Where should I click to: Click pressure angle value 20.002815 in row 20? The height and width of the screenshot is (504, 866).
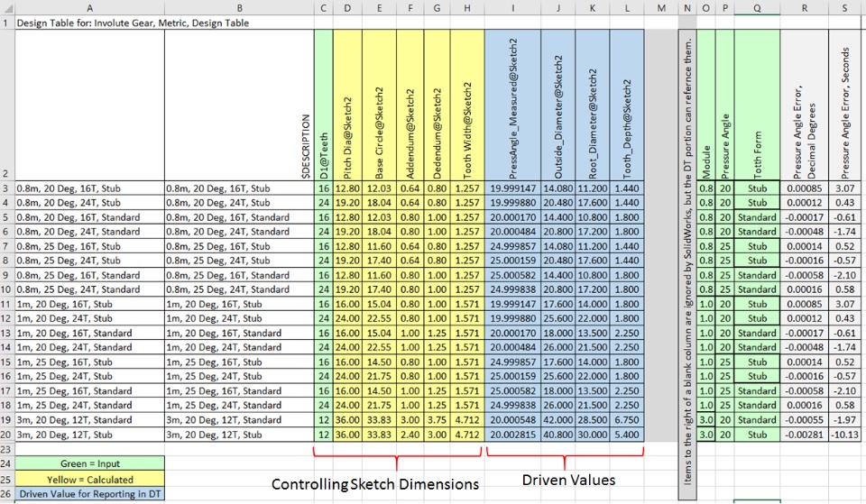(x=512, y=435)
